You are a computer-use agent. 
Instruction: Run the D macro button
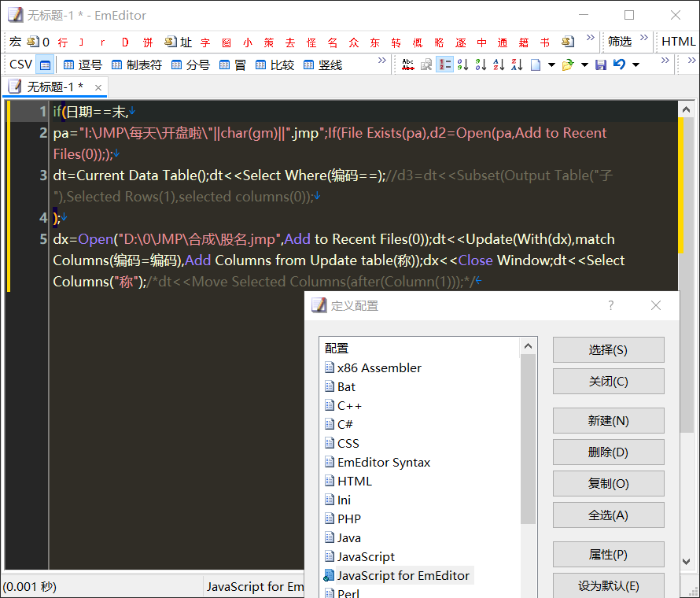tap(125, 42)
